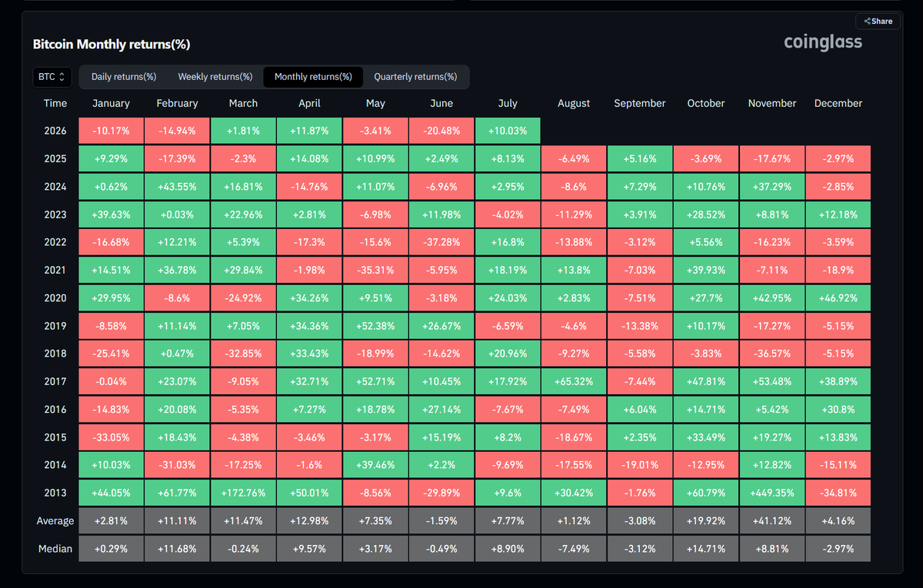Click the -32.85% cell for March 2018
This screenshot has width=923, height=588.
[x=243, y=354]
